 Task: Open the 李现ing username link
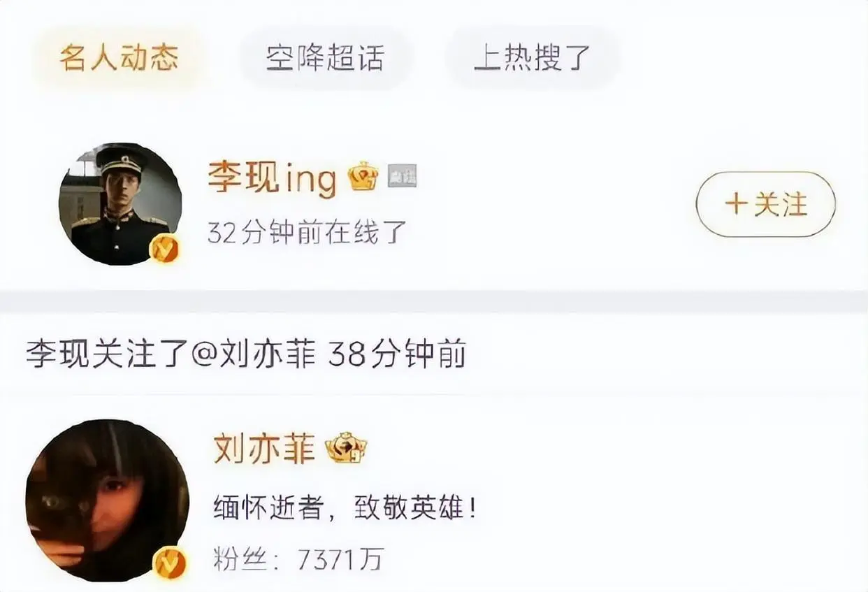272,178
